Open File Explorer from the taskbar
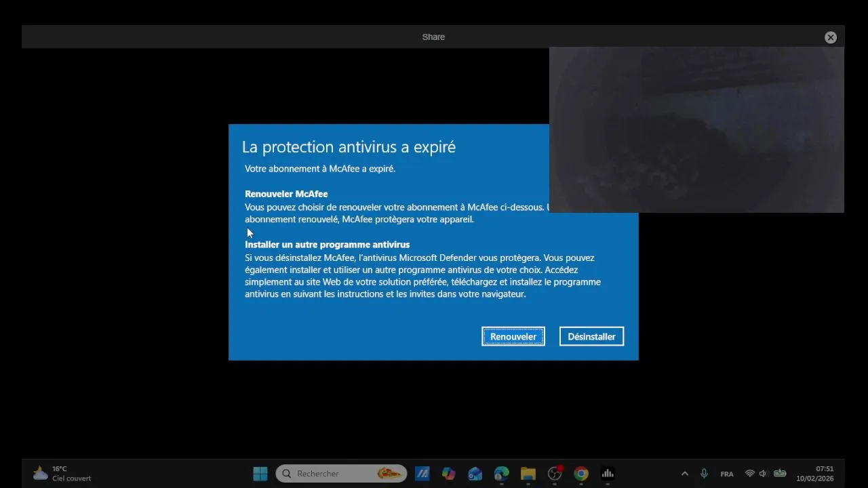Screen dimensions: 868x488 click(528, 474)
